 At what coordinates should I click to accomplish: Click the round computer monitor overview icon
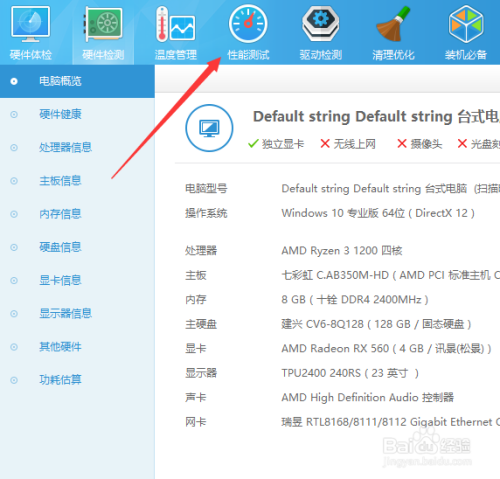209,128
